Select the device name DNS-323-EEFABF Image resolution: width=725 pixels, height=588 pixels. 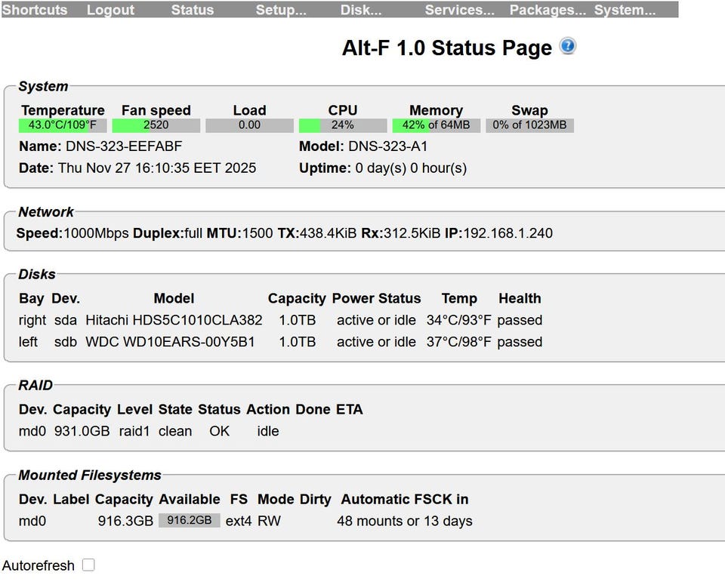coord(124,146)
